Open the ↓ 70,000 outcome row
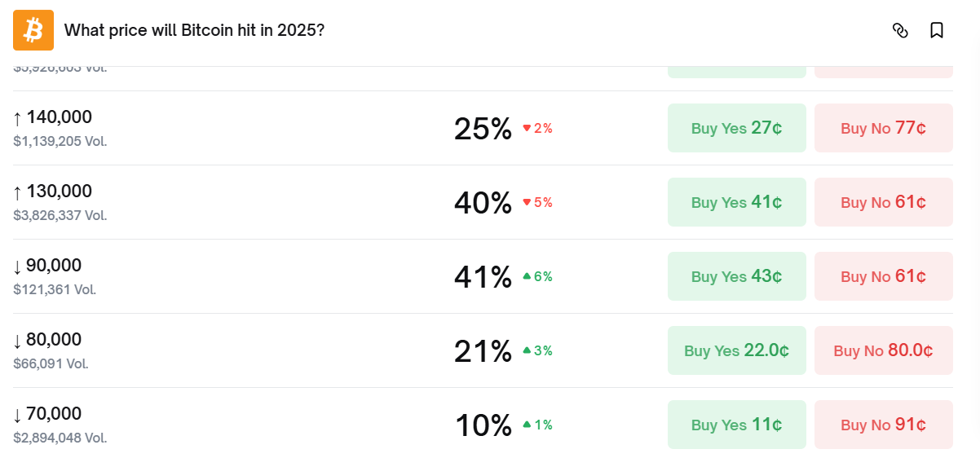 [54, 414]
